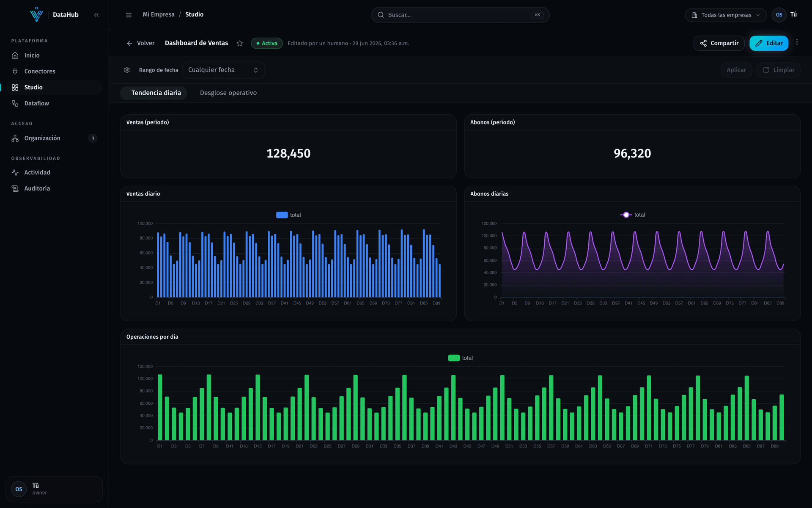The width and height of the screenshot is (812, 508).
Task: Click the DataHub logo icon
Action: [x=37, y=14]
